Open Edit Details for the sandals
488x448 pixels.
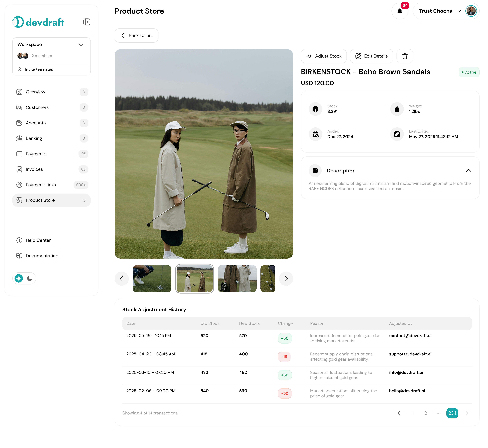[x=371, y=56]
